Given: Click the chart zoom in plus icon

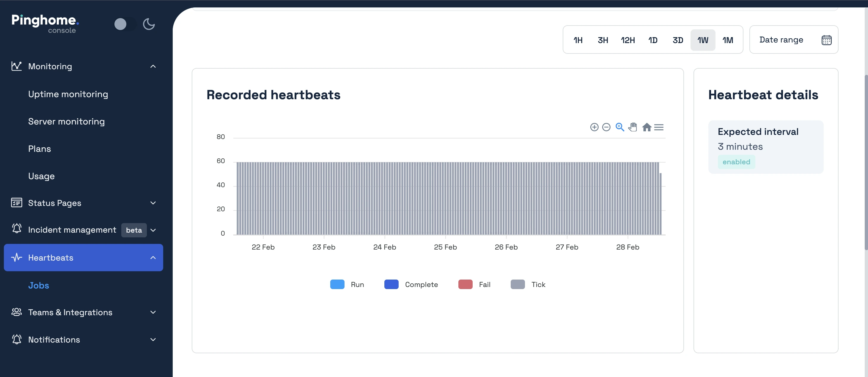Looking at the screenshot, I should 594,127.
